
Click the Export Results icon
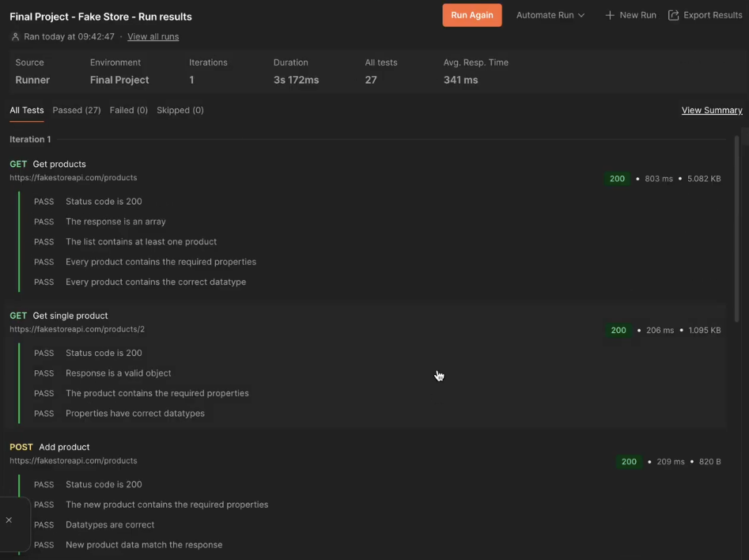click(673, 15)
